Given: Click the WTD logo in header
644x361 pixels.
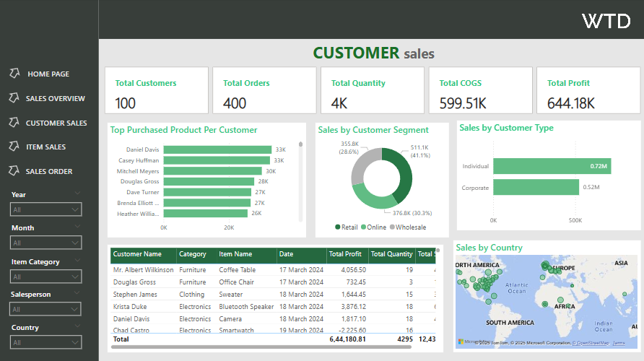Looking at the screenshot, I should point(606,21).
